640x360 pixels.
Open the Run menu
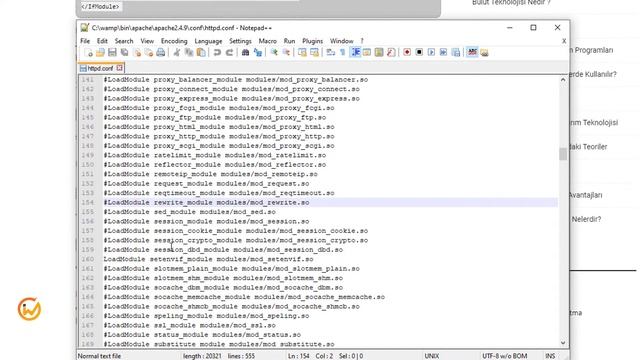(289, 41)
